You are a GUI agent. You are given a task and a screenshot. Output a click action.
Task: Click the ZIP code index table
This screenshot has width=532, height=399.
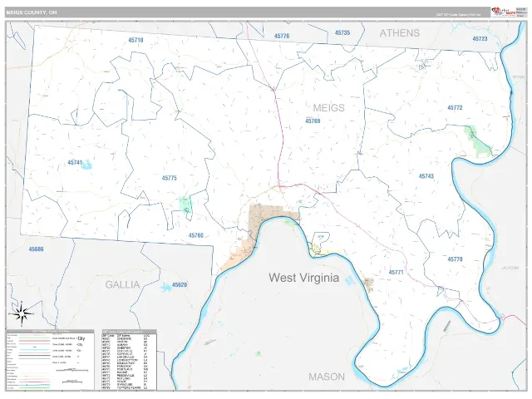pyautogui.click(x=130, y=360)
